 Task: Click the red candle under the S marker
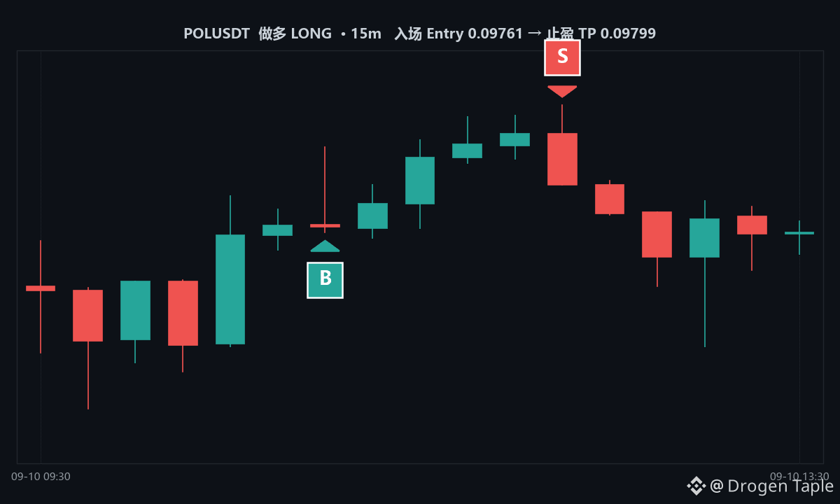[562, 159]
